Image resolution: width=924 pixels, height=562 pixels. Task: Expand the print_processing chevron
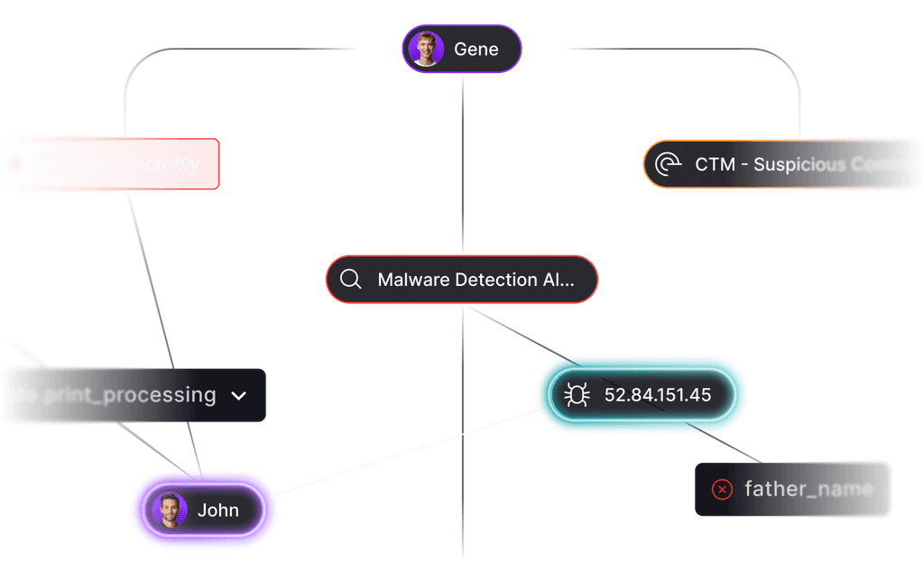[x=238, y=396]
